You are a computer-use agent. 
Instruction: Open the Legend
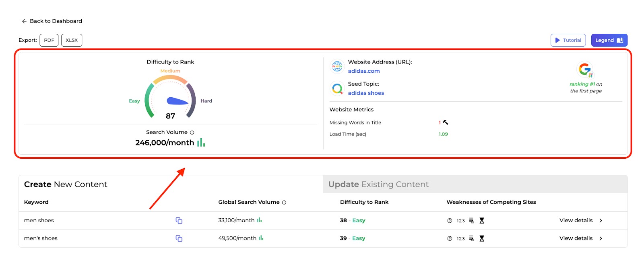(609, 40)
